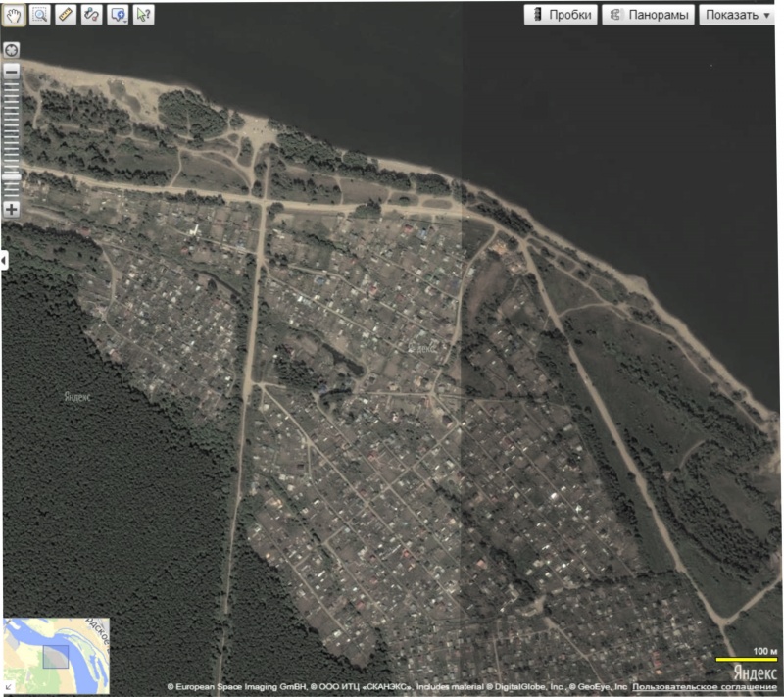Toggle the Пробки traffic layer
This screenshot has width=784, height=697.
coord(561,15)
